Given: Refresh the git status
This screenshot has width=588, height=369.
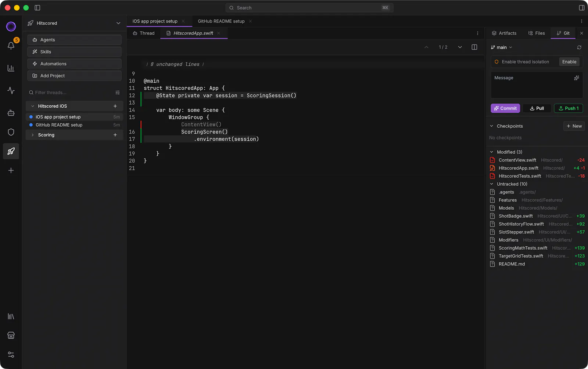Looking at the screenshot, I should click(579, 47).
